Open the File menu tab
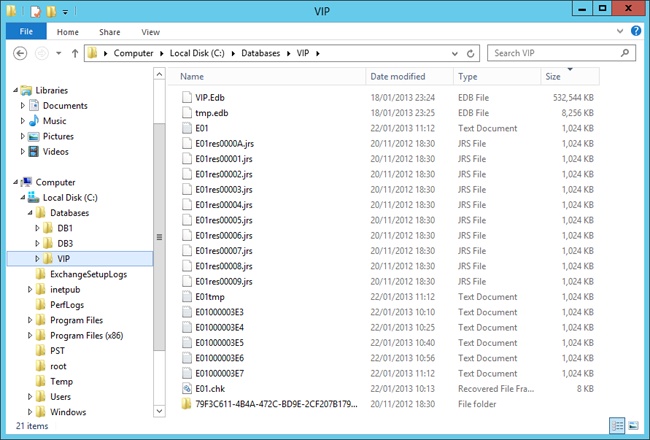The image size is (650, 440). pos(26,32)
